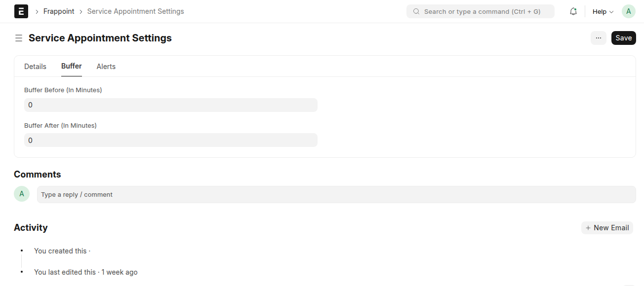This screenshot has width=644, height=286.
Task: Switch to the Details tab
Action: tap(35, 67)
